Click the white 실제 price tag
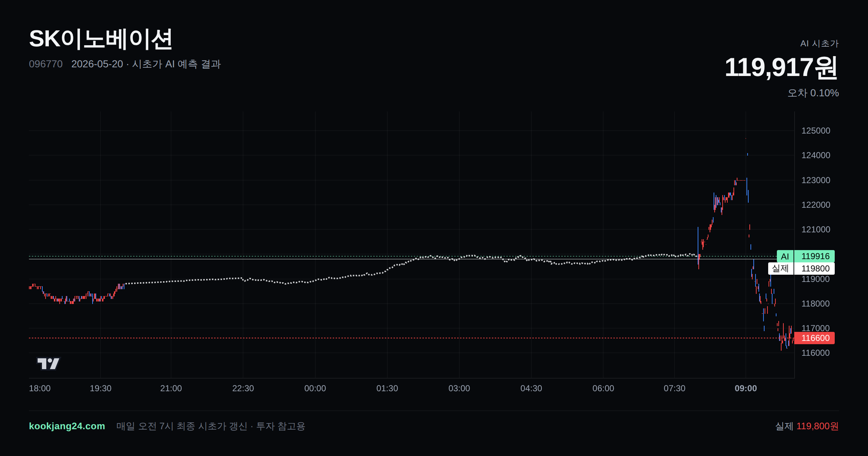 pos(780,269)
